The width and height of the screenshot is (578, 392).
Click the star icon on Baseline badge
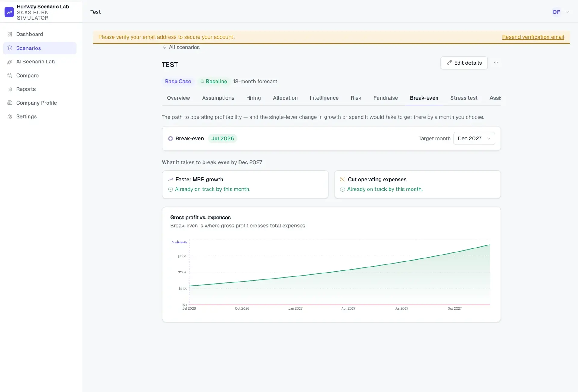click(x=202, y=82)
